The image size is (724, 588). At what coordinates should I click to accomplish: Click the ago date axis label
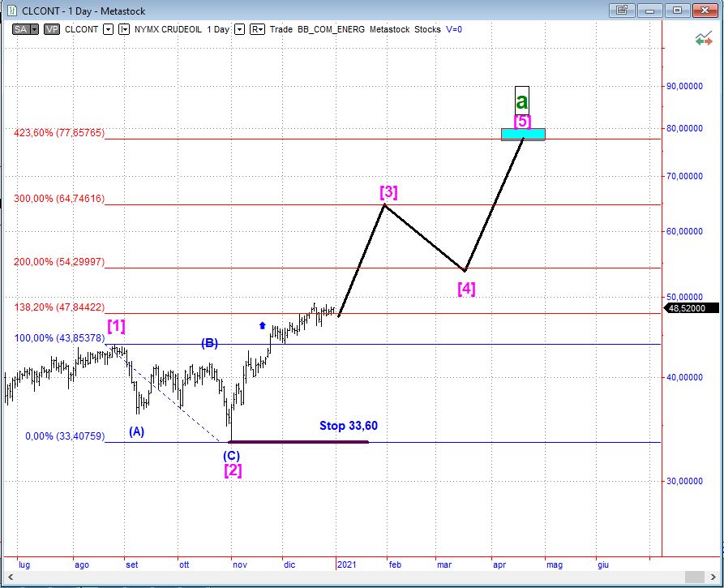(x=82, y=564)
